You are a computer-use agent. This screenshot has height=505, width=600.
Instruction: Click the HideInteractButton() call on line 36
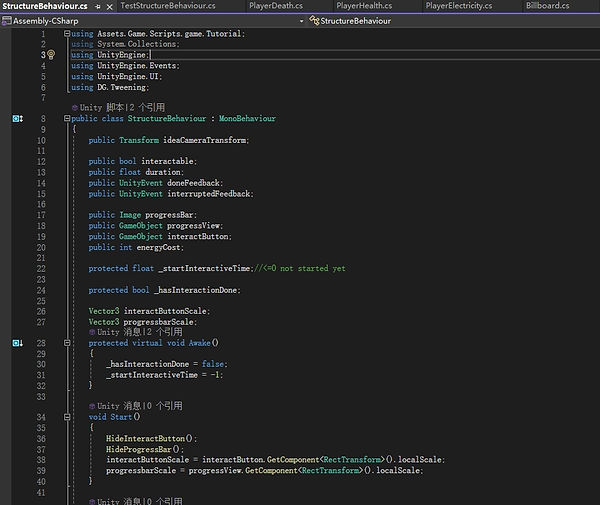point(150,438)
